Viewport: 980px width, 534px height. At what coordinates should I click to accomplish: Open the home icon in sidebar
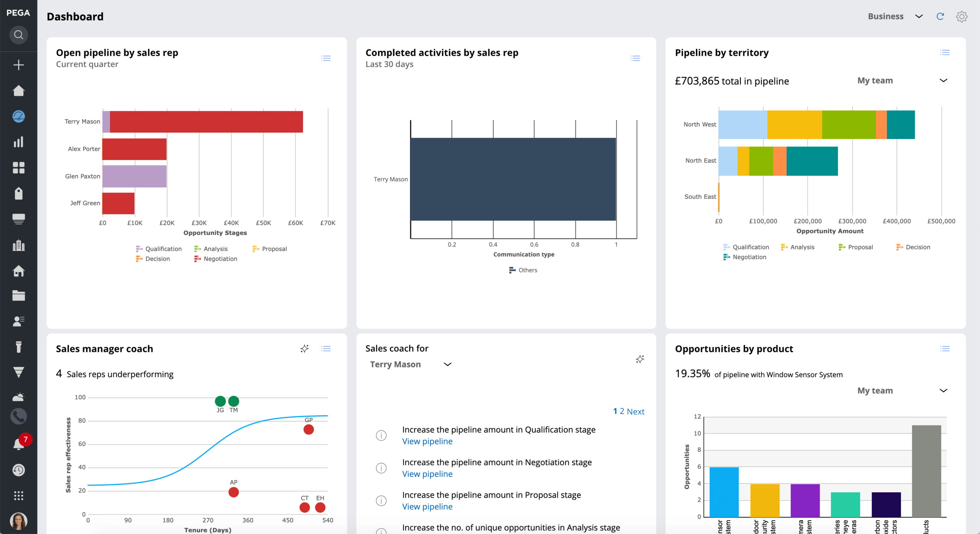pyautogui.click(x=18, y=91)
